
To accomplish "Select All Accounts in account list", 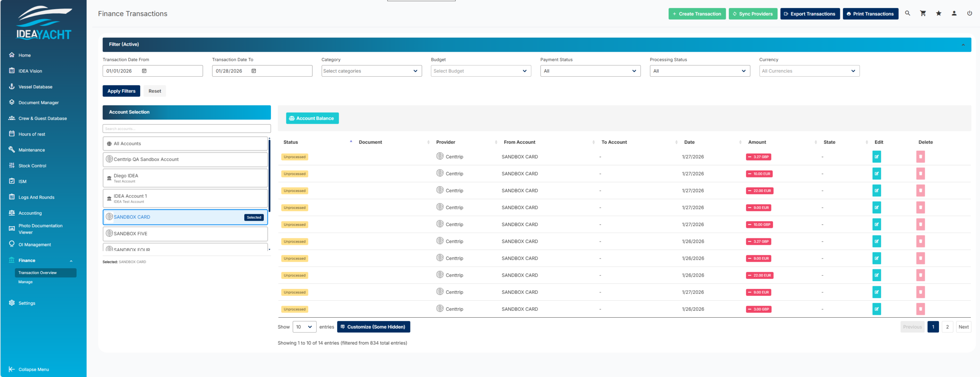I will pyautogui.click(x=185, y=144).
